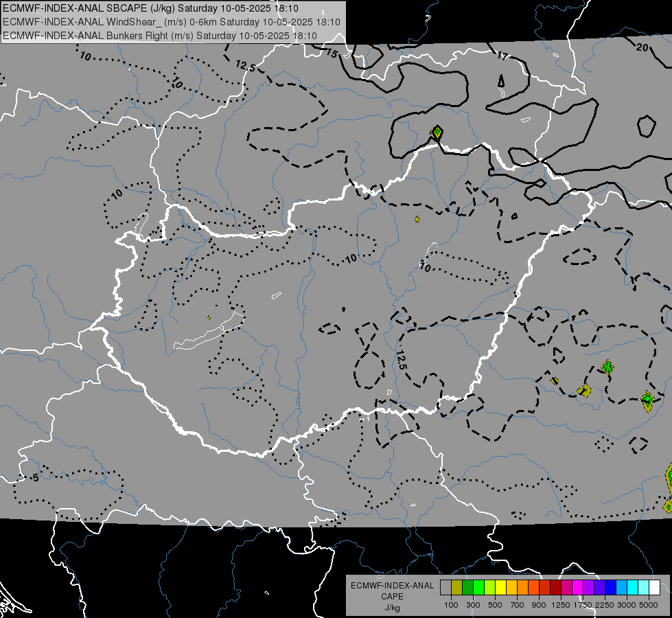The image size is (672, 618).
Task: Click the 900 legend value
Action: pos(539,605)
